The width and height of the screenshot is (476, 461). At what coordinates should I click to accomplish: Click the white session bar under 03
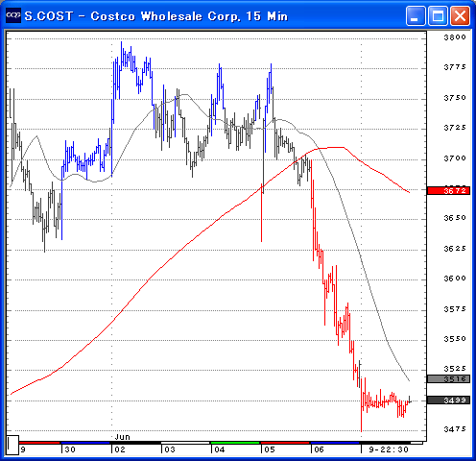click(x=185, y=443)
